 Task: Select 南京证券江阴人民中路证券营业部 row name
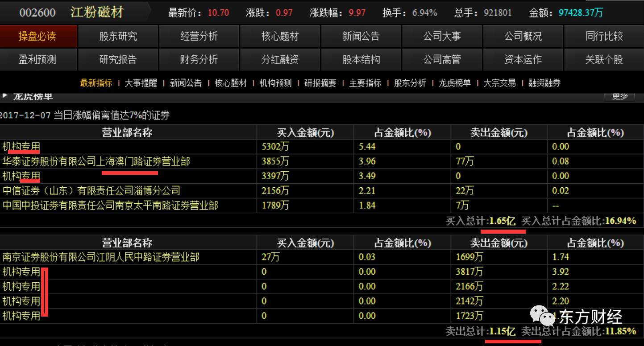point(101,257)
